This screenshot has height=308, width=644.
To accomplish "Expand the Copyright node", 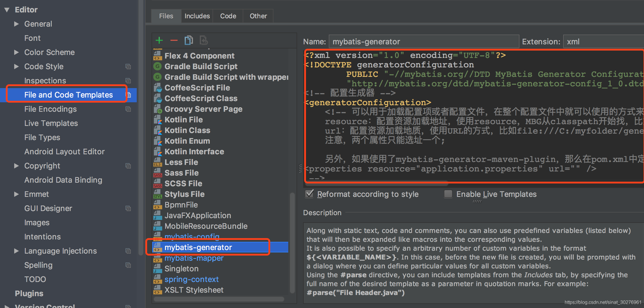I will coord(16,166).
